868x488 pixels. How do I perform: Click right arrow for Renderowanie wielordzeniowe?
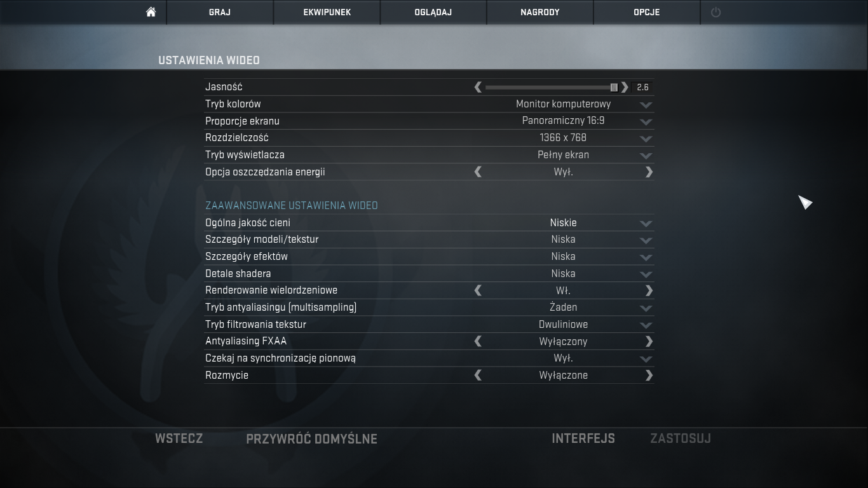[x=649, y=290]
